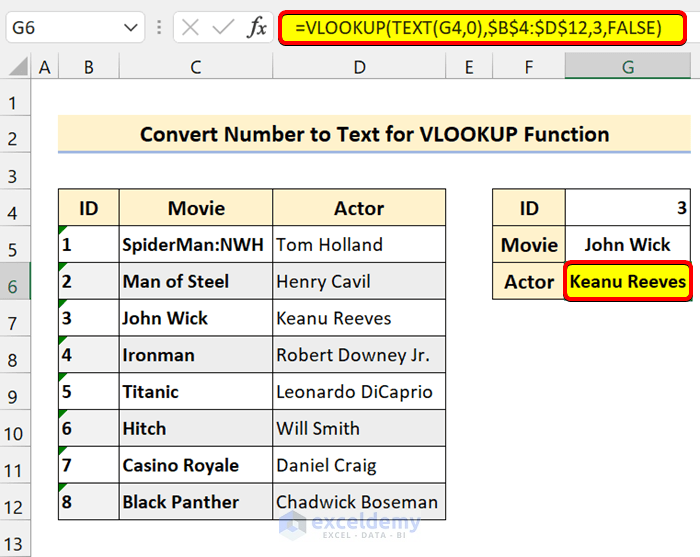Select the Movie header cell in column C
This screenshot has height=557, width=700.
click(x=196, y=208)
